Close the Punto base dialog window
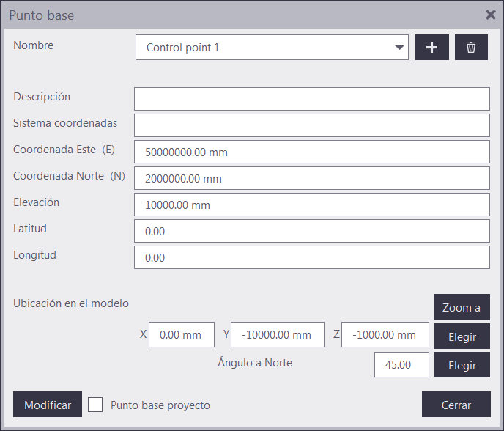504x431 pixels. [x=491, y=15]
